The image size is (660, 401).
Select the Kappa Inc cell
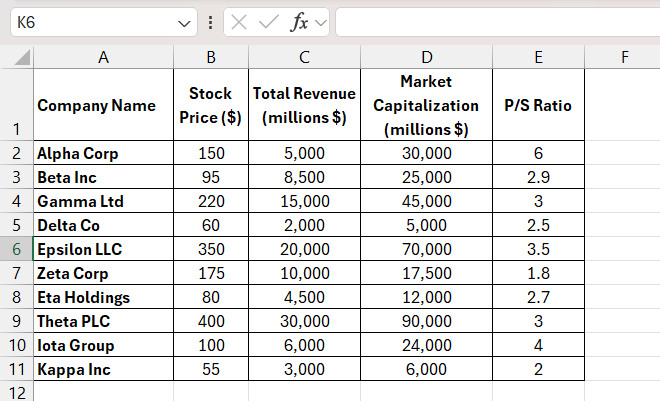coord(104,369)
